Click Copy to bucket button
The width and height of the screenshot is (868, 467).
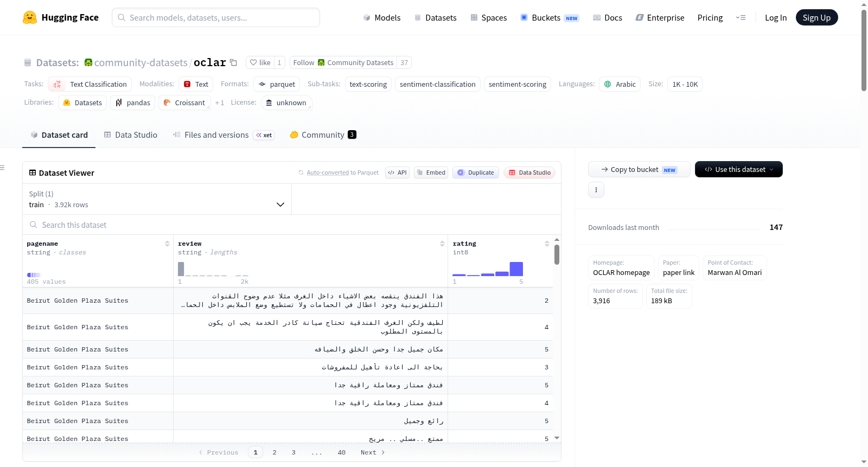(639, 169)
